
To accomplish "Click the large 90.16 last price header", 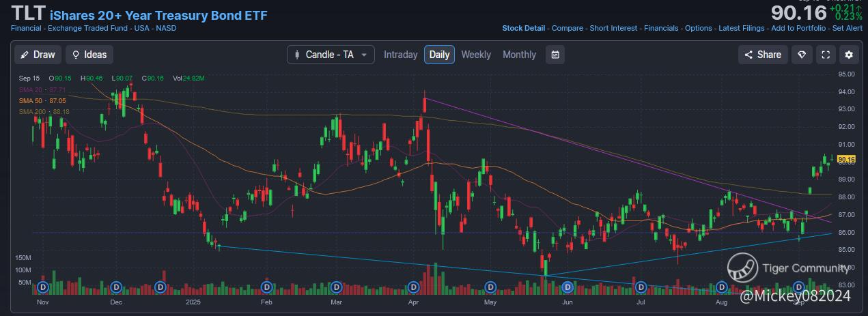I will (x=798, y=13).
